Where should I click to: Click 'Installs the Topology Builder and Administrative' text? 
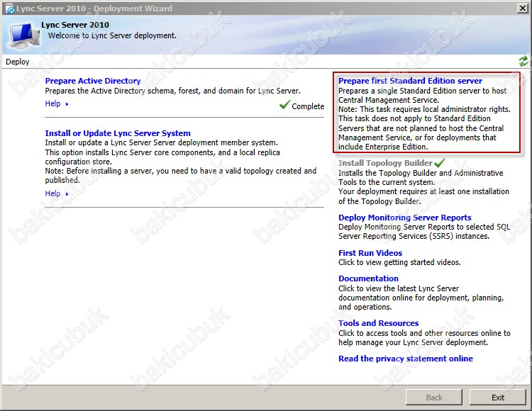coord(421,173)
